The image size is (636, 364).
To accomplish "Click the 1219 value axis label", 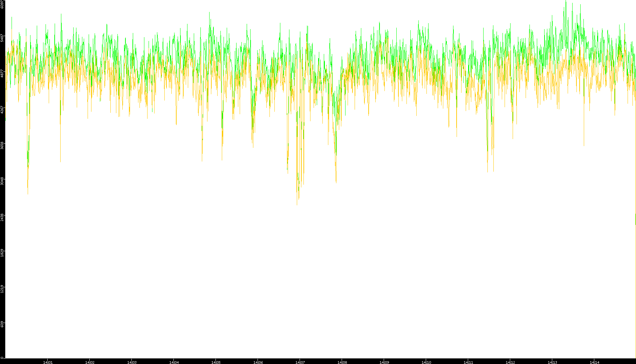I will pyautogui.click(x=2, y=289).
